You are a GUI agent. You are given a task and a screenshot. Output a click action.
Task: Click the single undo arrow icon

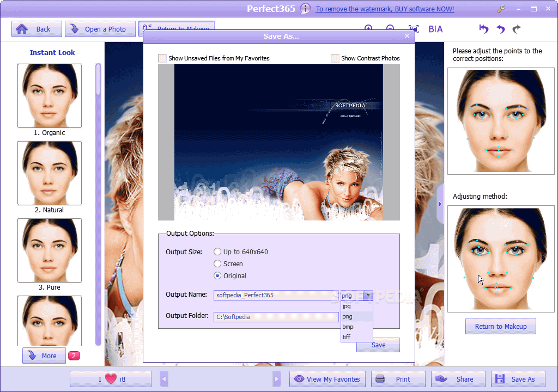click(x=501, y=29)
